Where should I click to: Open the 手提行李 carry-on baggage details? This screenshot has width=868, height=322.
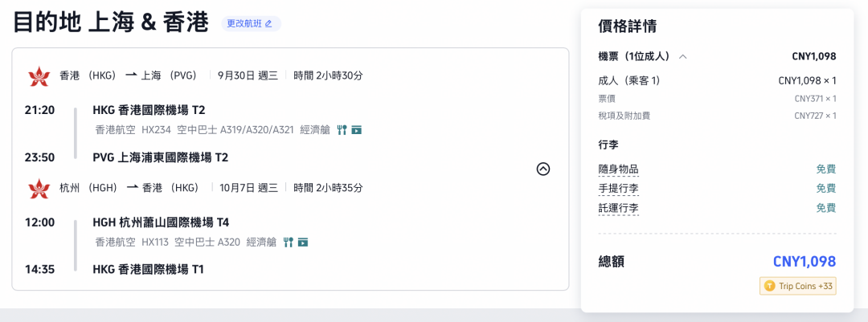coord(618,189)
